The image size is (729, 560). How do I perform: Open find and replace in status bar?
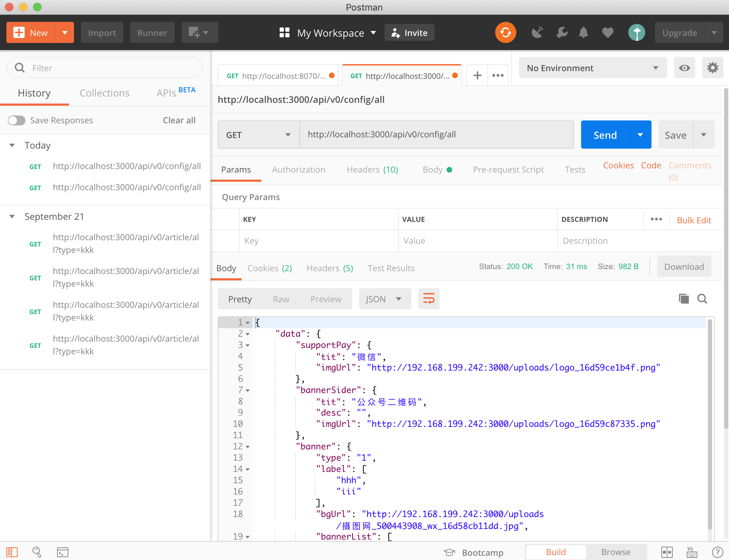click(37, 552)
